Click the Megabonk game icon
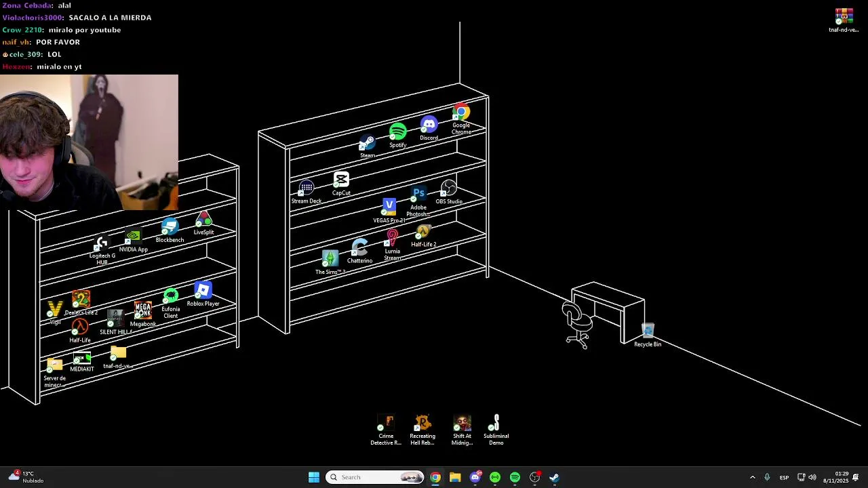868x488 pixels. [143, 314]
